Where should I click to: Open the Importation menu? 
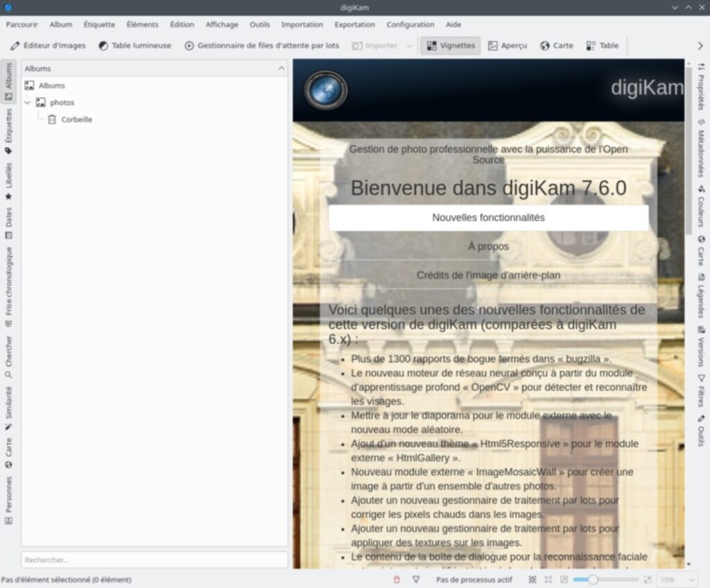coord(302,24)
